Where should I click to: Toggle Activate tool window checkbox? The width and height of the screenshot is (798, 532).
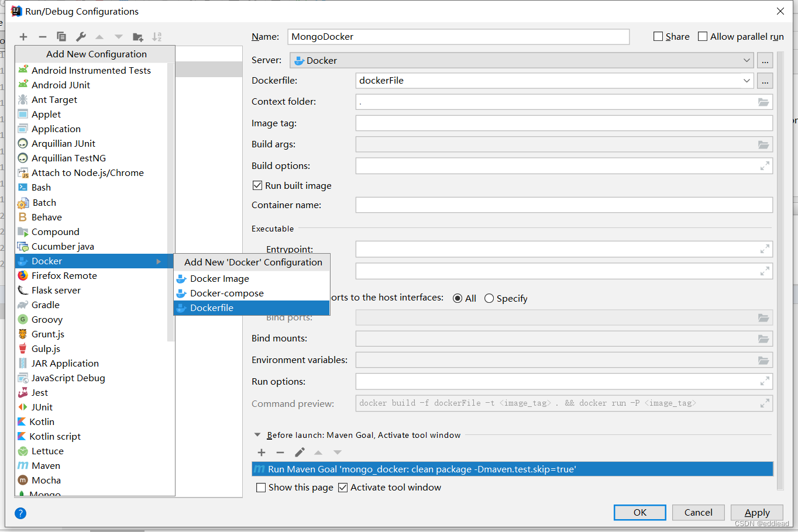click(343, 488)
